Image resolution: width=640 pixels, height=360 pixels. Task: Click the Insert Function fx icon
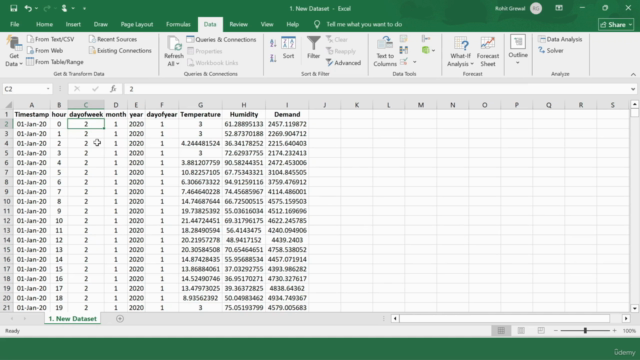(x=113, y=89)
